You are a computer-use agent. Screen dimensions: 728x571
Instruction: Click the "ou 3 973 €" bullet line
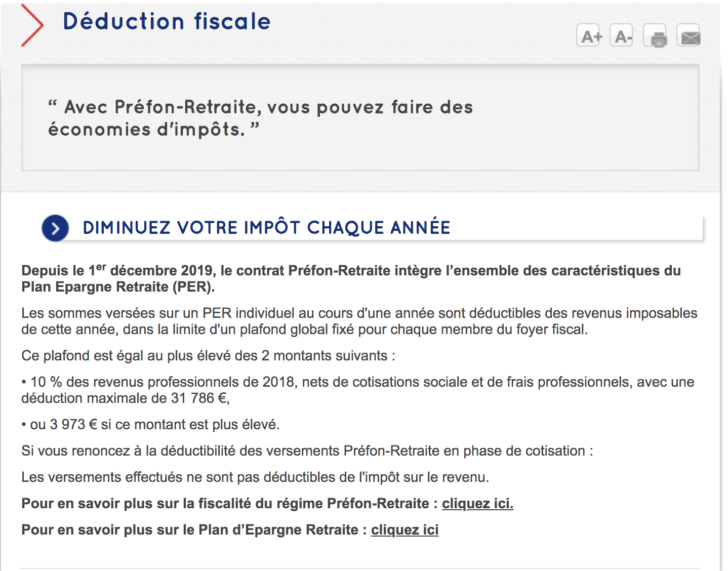(x=151, y=425)
